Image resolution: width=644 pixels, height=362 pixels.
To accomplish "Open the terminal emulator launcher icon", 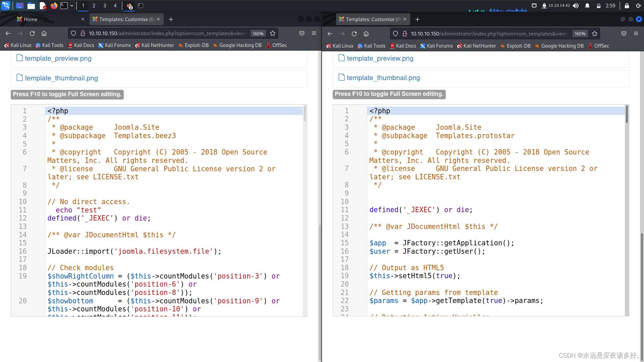I will point(64,6).
